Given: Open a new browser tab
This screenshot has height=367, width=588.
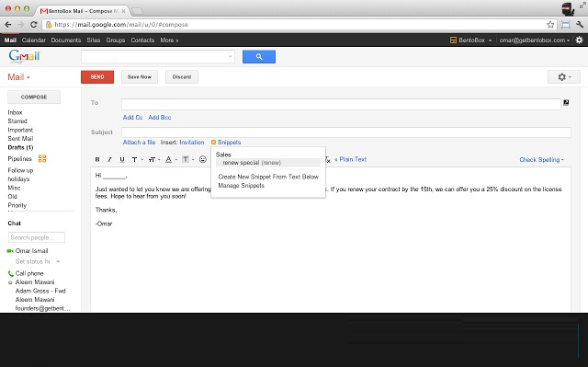Looking at the screenshot, I should pyautogui.click(x=137, y=11).
